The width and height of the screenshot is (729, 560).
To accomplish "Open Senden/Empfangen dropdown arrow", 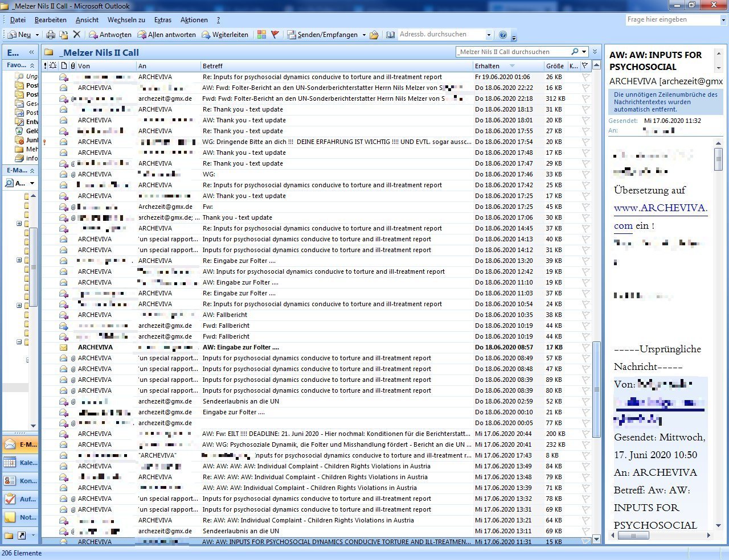I will 364,35.
